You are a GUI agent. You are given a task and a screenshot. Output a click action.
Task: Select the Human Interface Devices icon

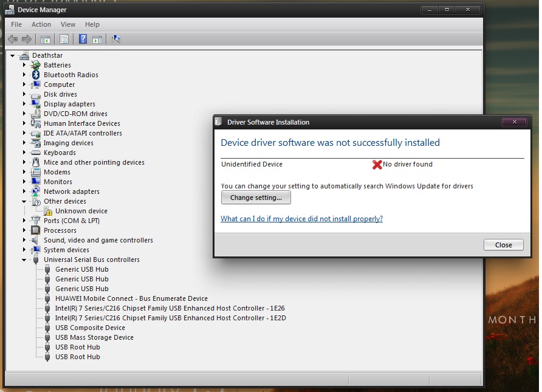36,123
